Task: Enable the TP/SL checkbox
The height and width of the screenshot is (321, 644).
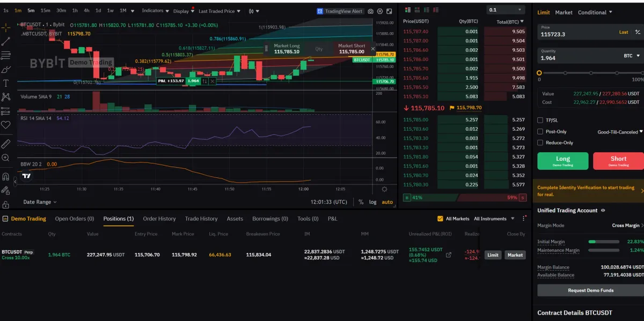Action: tap(540, 120)
